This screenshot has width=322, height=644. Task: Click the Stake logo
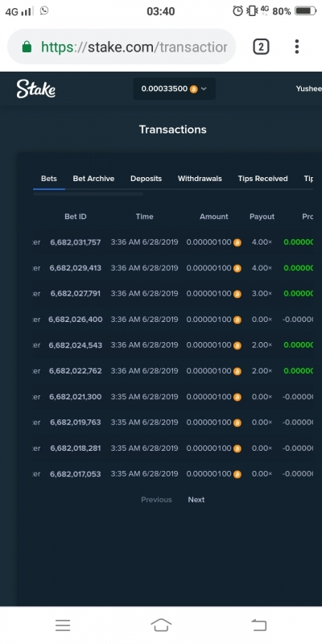(x=36, y=89)
